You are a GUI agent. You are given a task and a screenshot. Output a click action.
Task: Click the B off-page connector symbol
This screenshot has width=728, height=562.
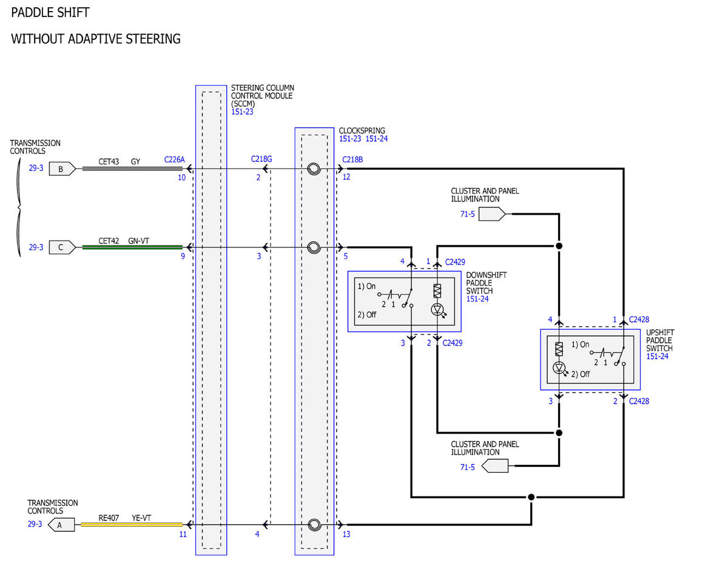point(62,169)
